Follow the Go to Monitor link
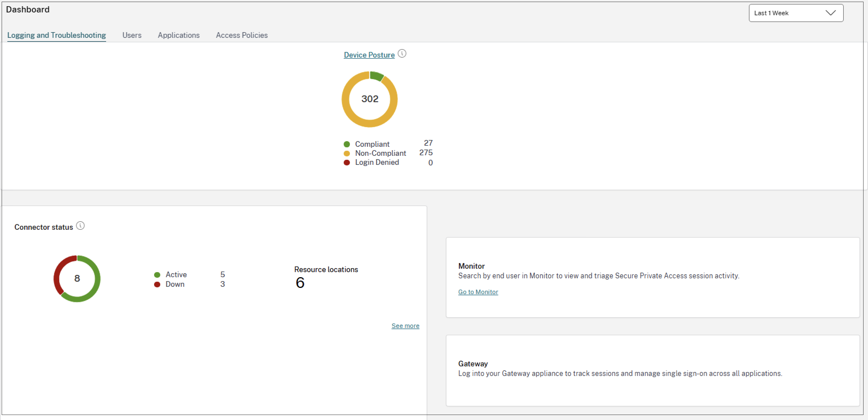The image size is (868, 420). pyautogui.click(x=478, y=292)
